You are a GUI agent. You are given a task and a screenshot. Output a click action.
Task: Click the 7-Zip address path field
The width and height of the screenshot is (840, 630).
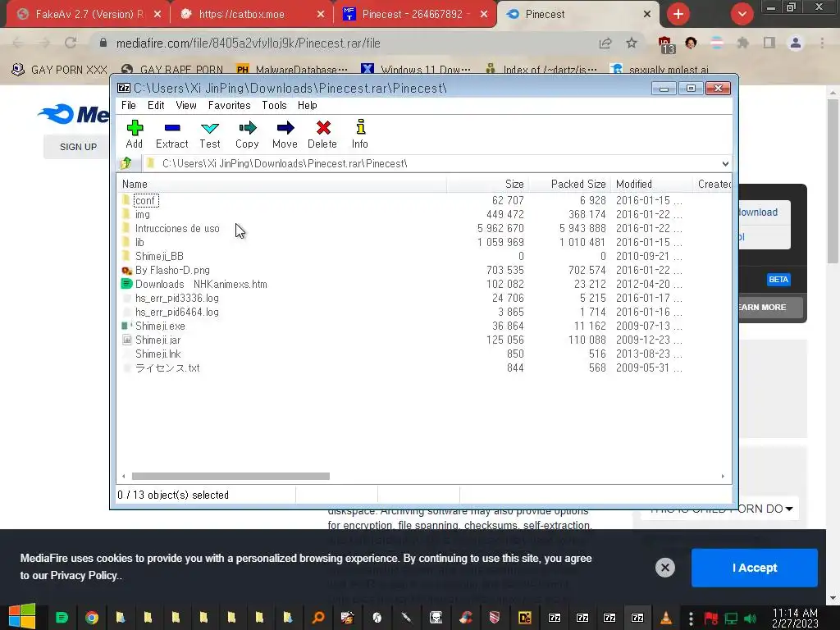pos(431,164)
